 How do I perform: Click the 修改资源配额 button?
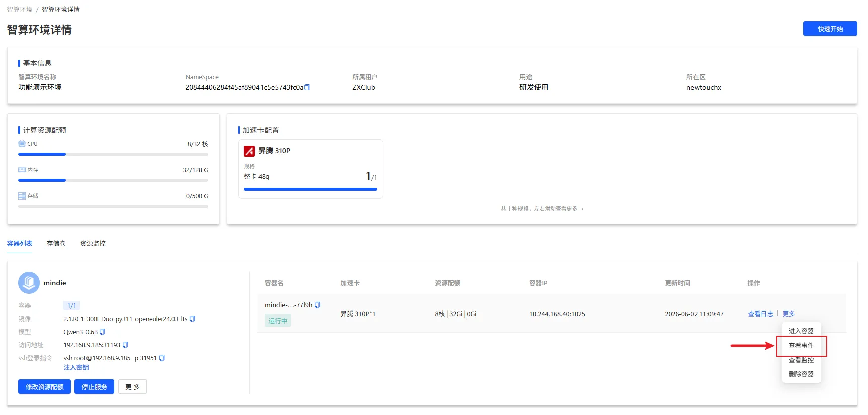(x=44, y=387)
